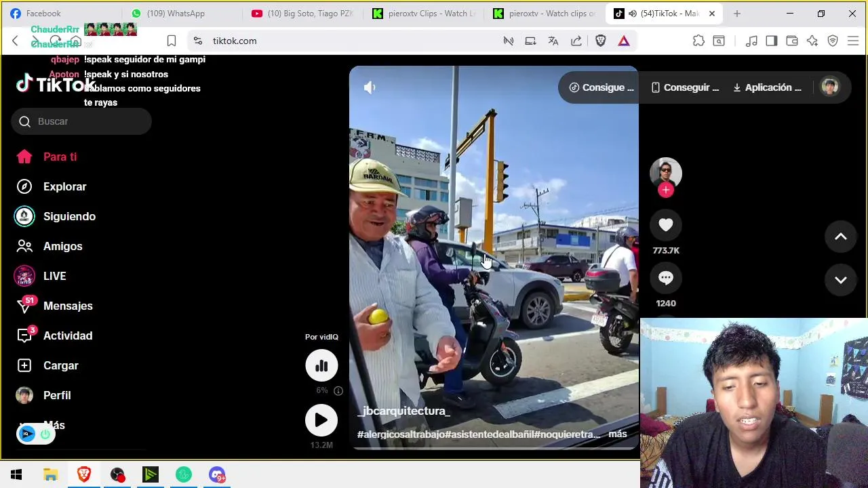Unmute the video with the speaker icon
Viewport: 868px width, 488px height.
[370, 87]
